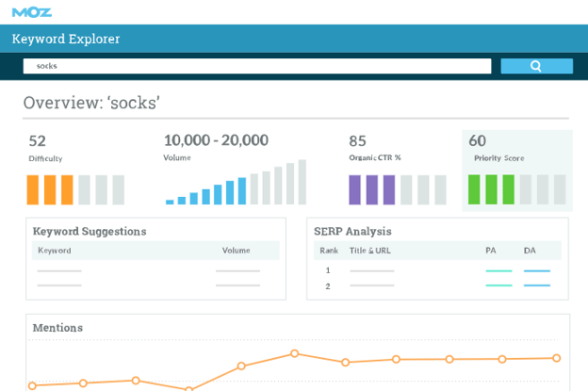Screen dimensions: 588x391
Task: Click the 'Overview: socks' heading
Action: (x=91, y=103)
